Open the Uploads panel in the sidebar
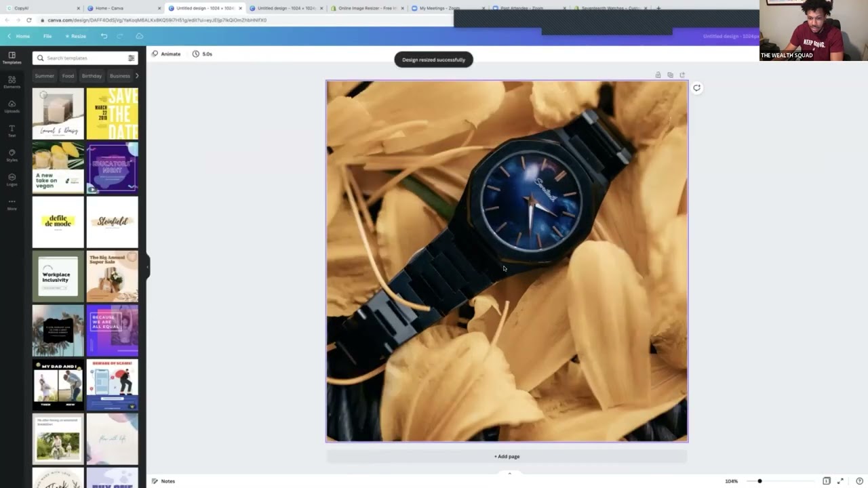The height and width of the screenshot is (488, 868). (x=12, y=106)
